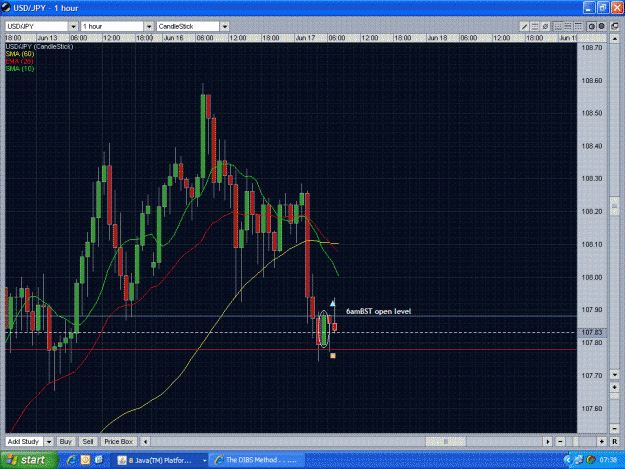Image resolution: width=625 pixels, height=469 pixels.
Task: Click the Jun 18 date label
Action: [437, 38]
